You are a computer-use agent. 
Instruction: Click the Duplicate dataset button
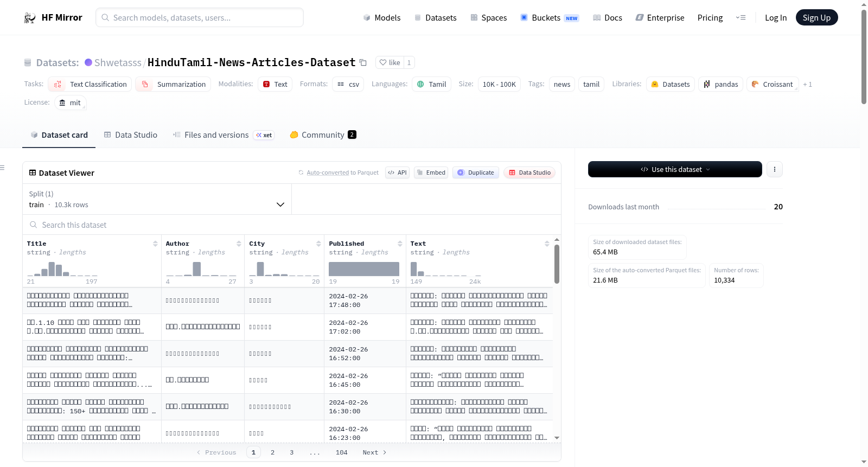[476, 172]
